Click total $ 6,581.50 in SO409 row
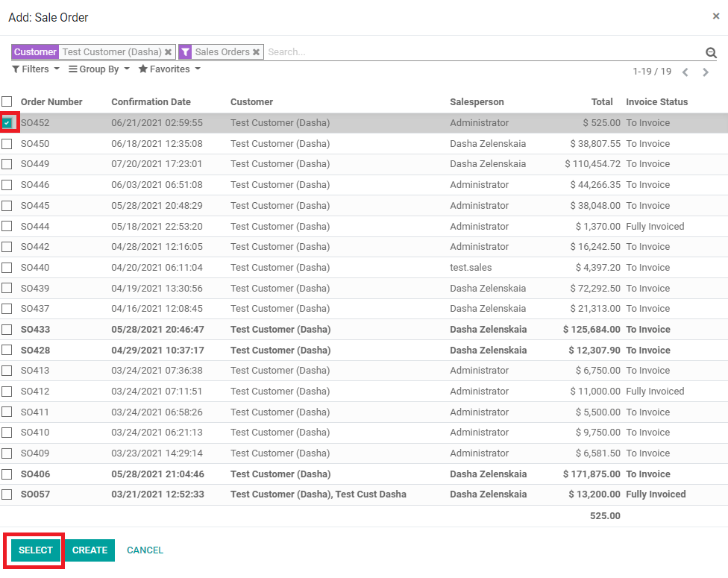Screen dimensions: 728x578 pos(598,453)
